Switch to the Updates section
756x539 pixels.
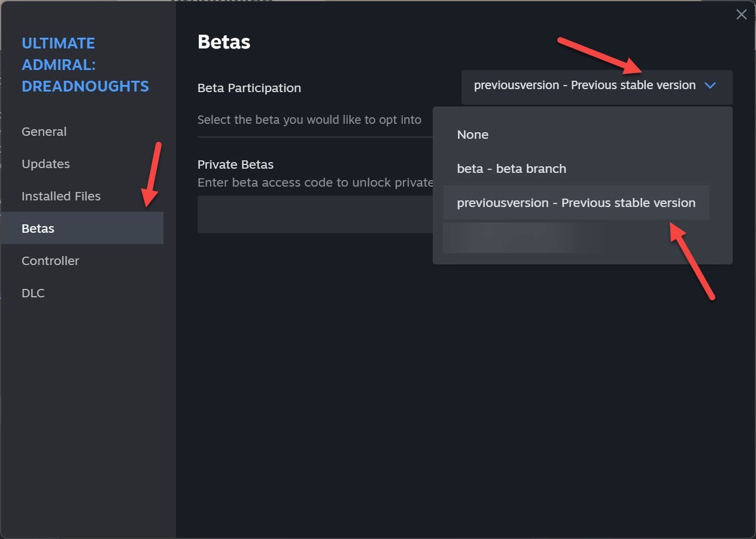pyautogui.click(x=45, y=164)
